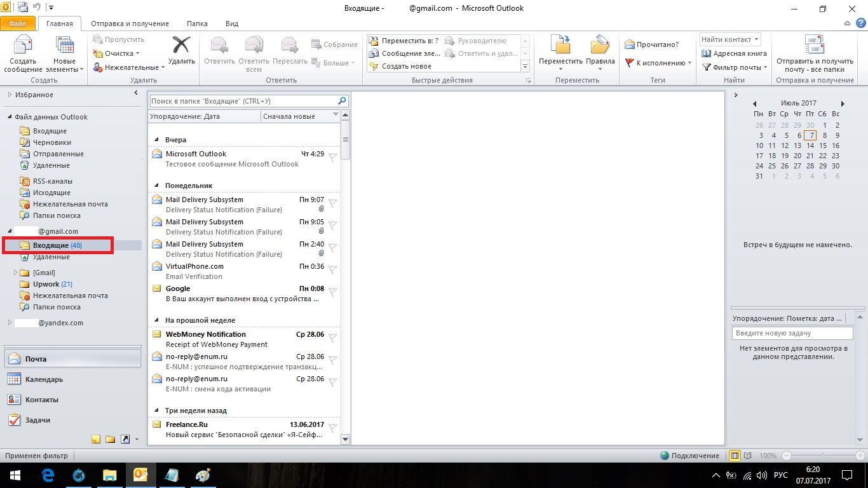Collapse the 'Понедельник' message group
The image size is (868, 488).
[x=157, y=186]
